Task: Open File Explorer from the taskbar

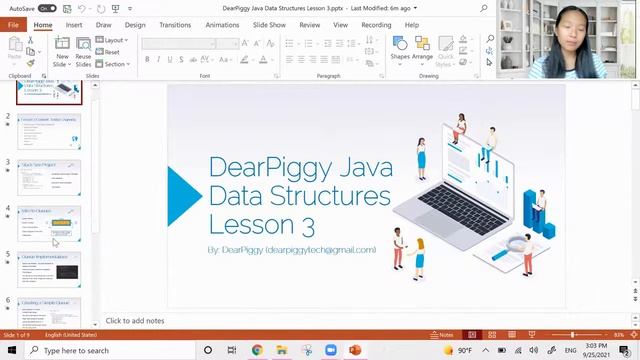Action: tap(282, 350)
